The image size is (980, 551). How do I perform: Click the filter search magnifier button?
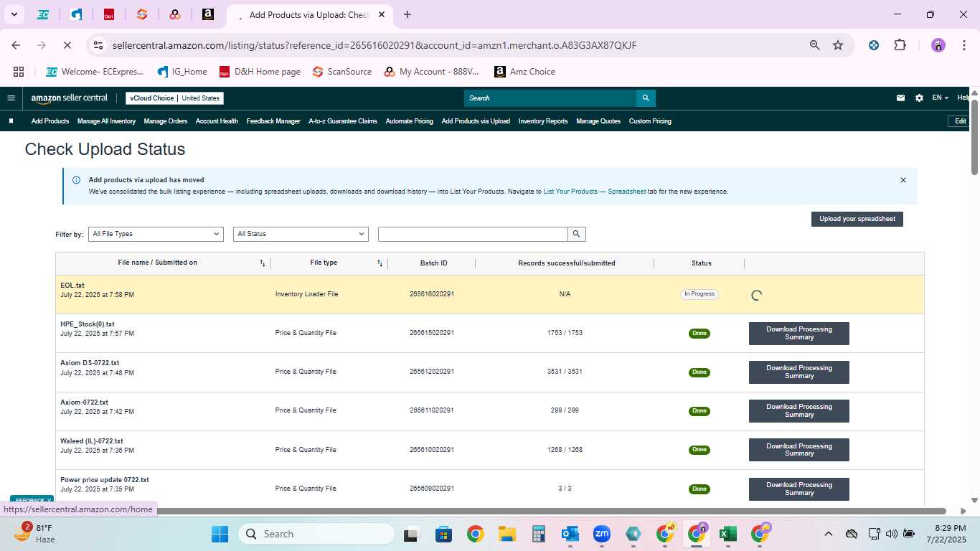click(577, 234)
